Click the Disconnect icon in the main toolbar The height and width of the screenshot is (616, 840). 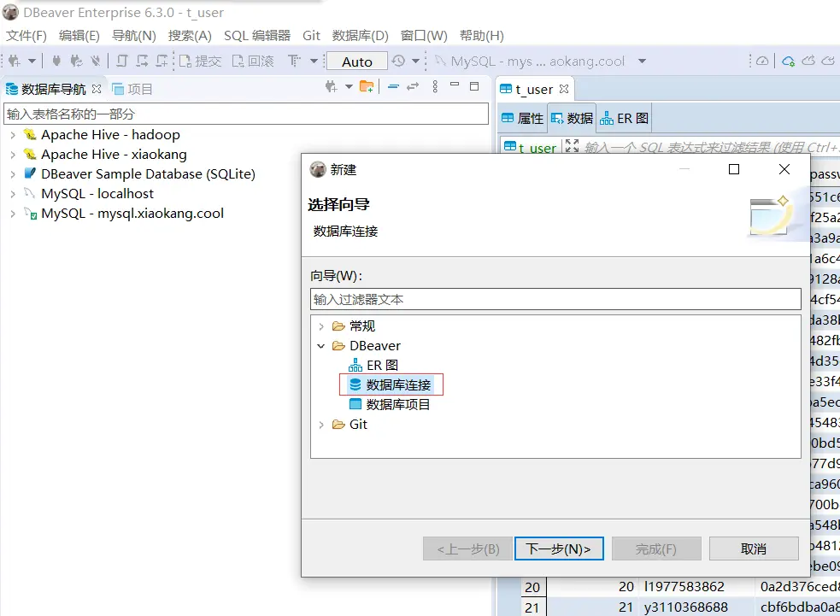96,61
